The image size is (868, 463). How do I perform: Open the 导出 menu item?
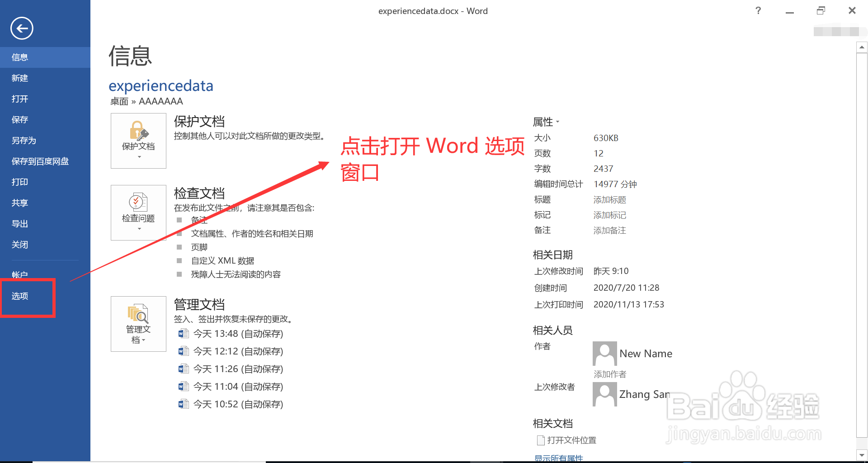(x=45, y=224)
